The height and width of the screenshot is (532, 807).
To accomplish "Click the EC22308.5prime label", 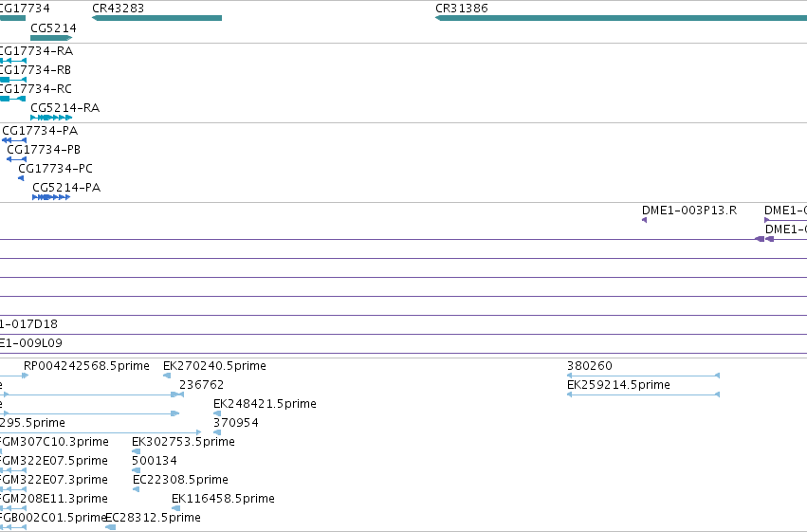I will pyautogui.click(x=180, y=480).
